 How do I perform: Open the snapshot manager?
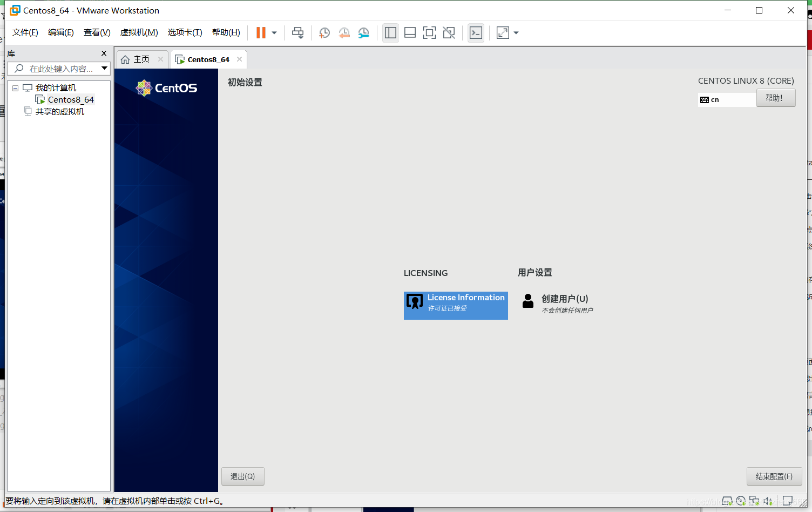point(364,33)
